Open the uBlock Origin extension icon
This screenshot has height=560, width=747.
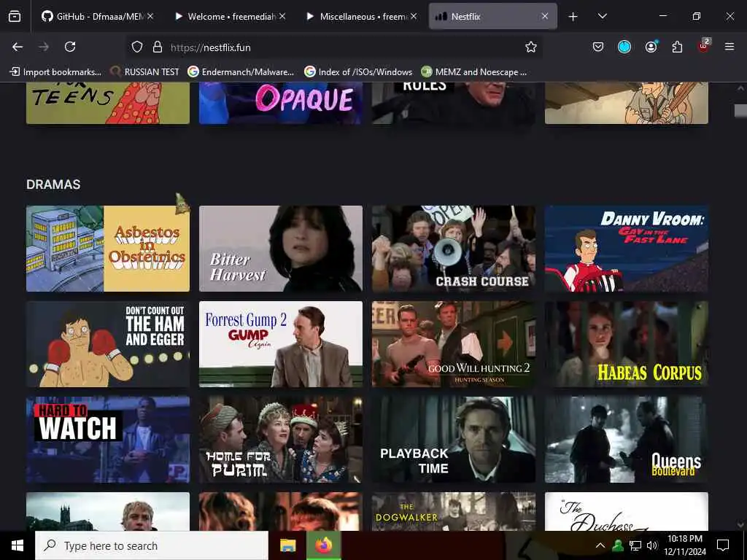tap(703, 46)
